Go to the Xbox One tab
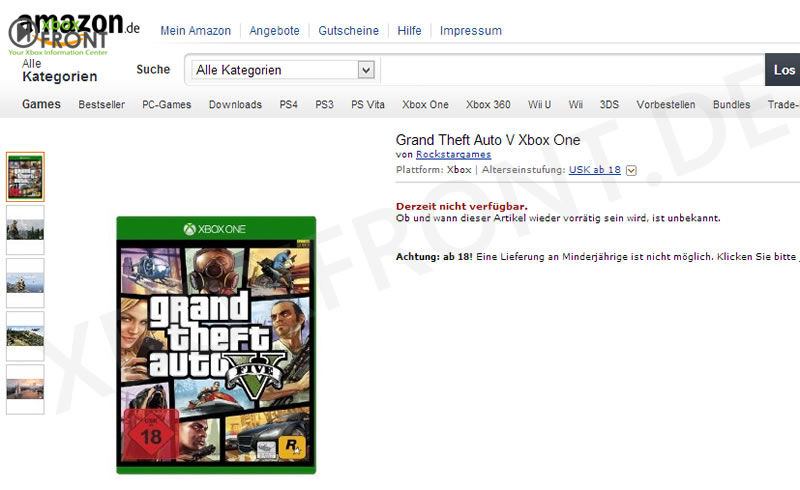This screenshot has width=800, height=490. click(x=425, y=105)
